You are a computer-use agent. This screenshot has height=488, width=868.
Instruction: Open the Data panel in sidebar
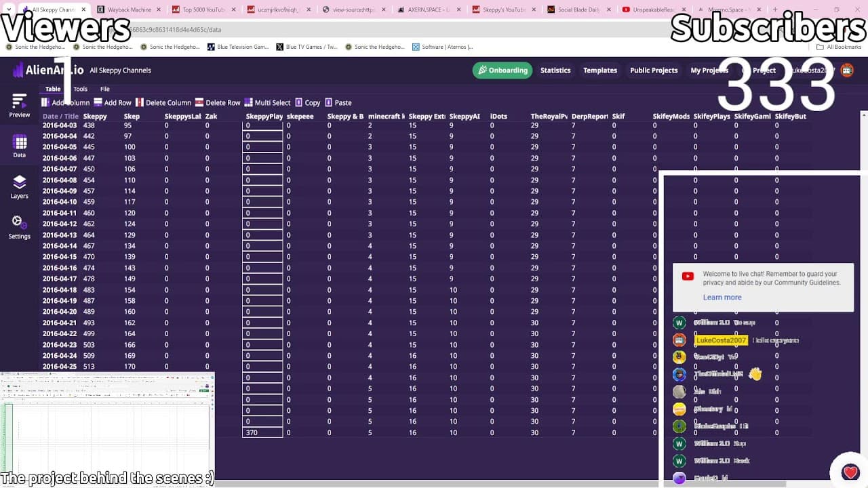pyautogui.click(x=20, y=146)
